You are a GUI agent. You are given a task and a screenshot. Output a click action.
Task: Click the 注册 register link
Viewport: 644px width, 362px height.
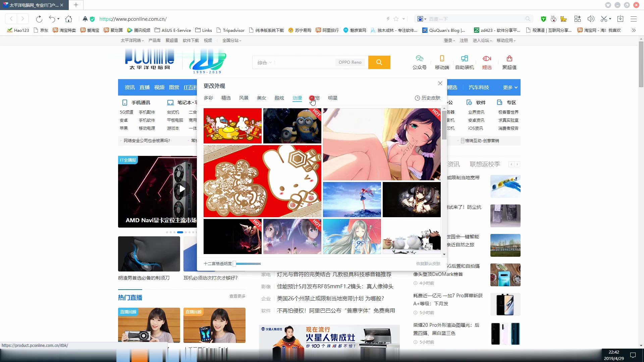pos(464,41)
